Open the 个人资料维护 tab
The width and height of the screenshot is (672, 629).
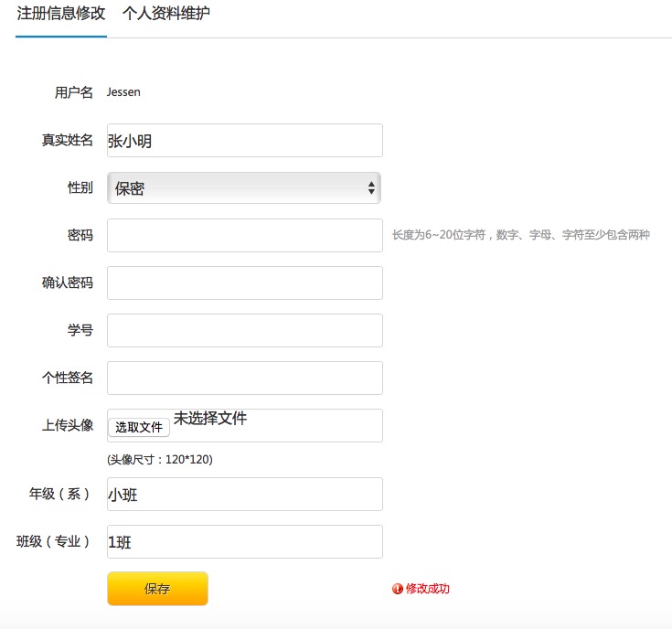click(165, 14)
